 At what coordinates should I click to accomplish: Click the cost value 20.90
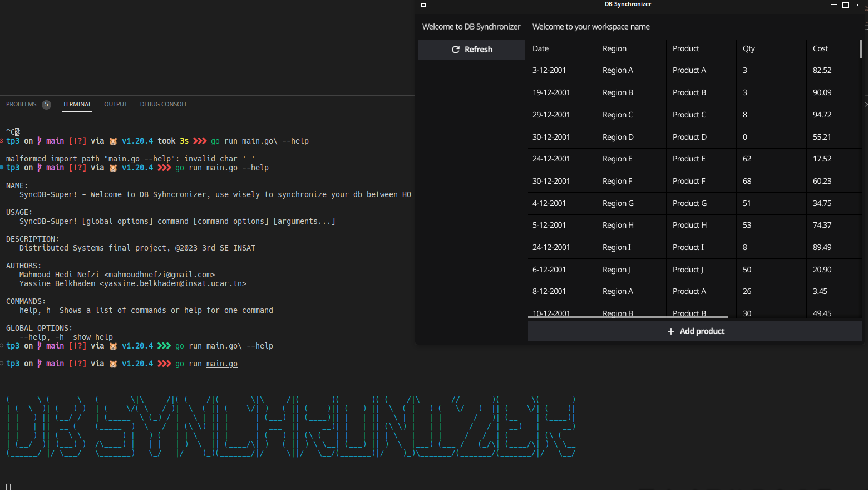822,270
